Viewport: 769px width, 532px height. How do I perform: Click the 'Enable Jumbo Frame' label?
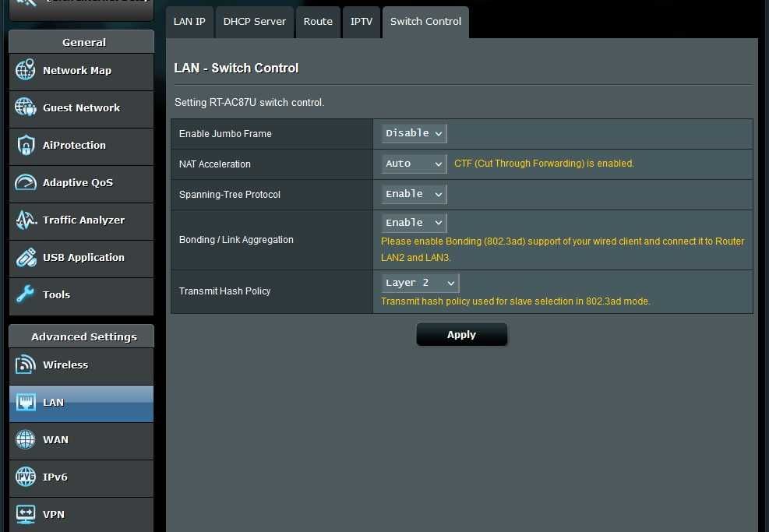225,133
